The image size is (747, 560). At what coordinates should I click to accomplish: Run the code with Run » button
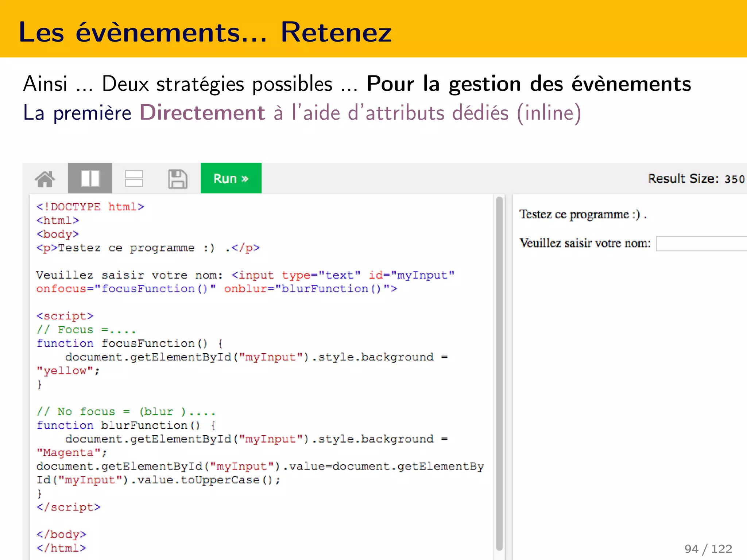231,178
